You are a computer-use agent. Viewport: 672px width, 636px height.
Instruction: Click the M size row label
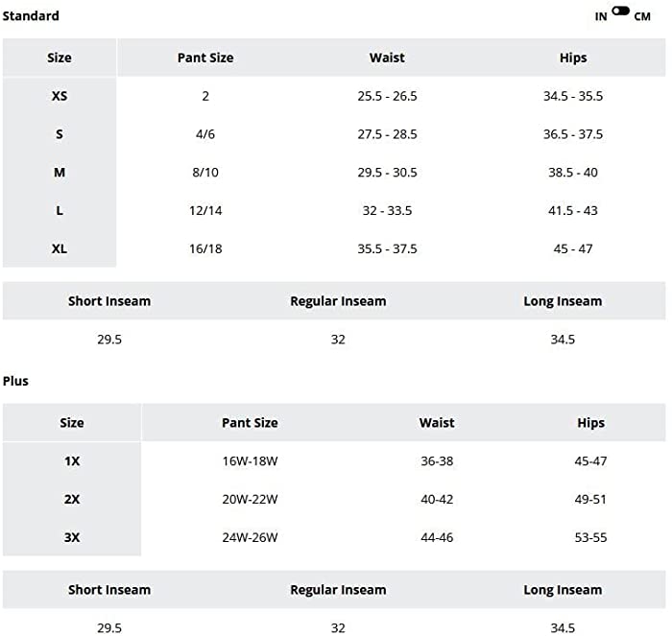coord(60,172)
